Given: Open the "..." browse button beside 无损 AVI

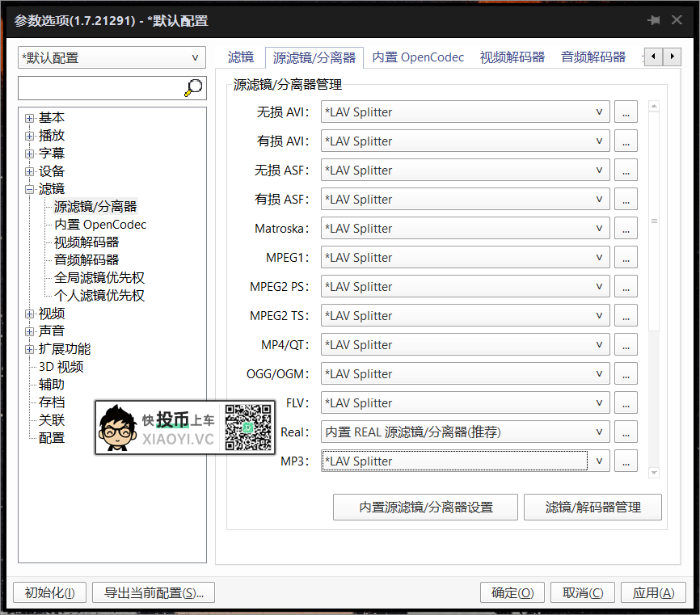Looking at the screenshot, I should (626, 112).
